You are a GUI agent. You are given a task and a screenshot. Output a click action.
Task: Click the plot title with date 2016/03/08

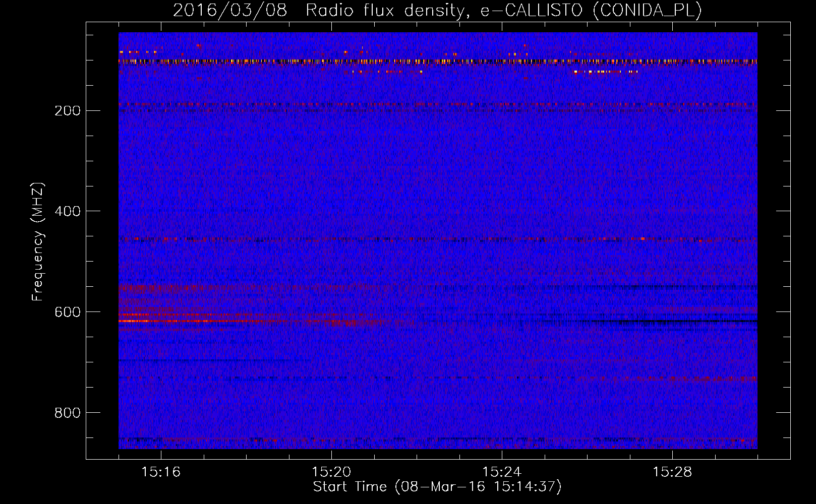click(x=437, y=11)
